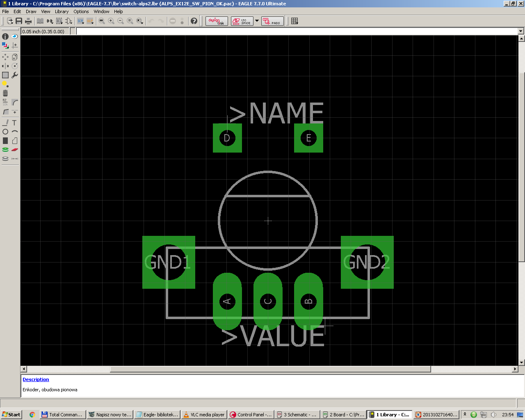Screen dimensions: 525x420
Task: Select the Rotate tool
Action: pyautogui.click(x=15, y=66)
